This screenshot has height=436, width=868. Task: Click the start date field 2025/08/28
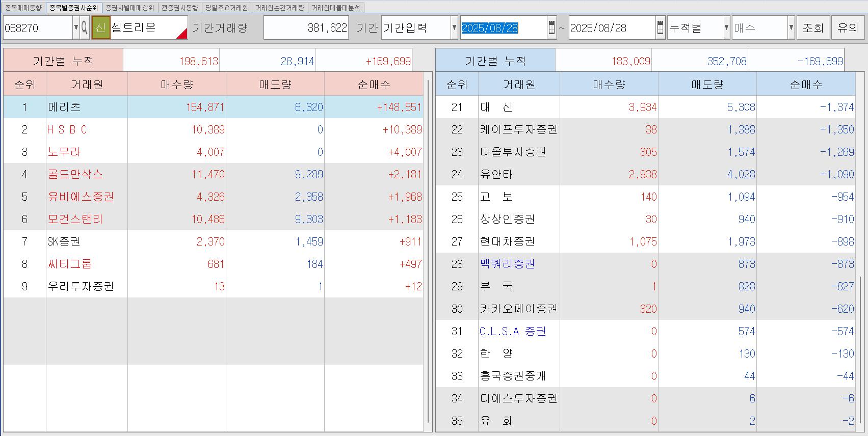click(503, 28)
